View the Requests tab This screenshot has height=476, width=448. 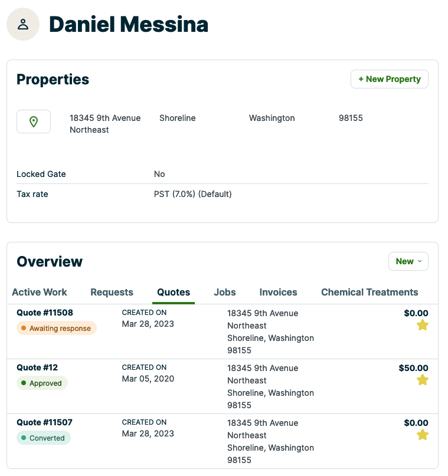(112, 292)
